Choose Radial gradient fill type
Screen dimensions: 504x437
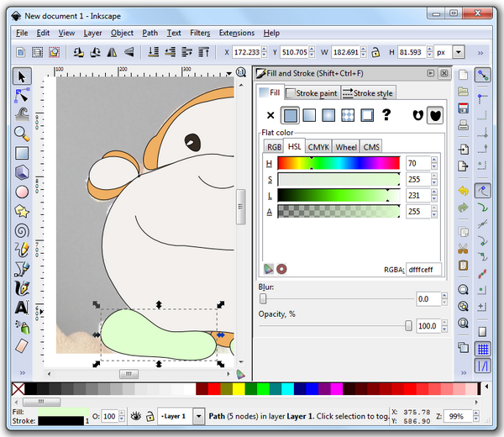[x=328, y=115]
